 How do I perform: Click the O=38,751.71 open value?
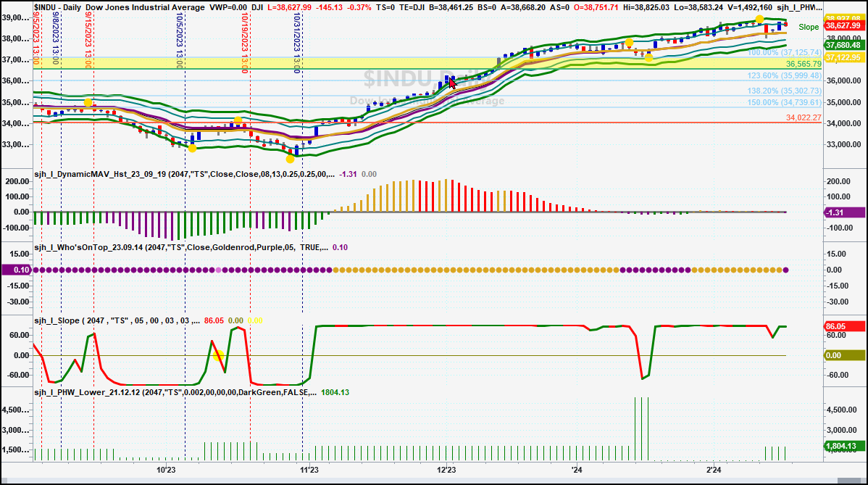click(595, 8)
